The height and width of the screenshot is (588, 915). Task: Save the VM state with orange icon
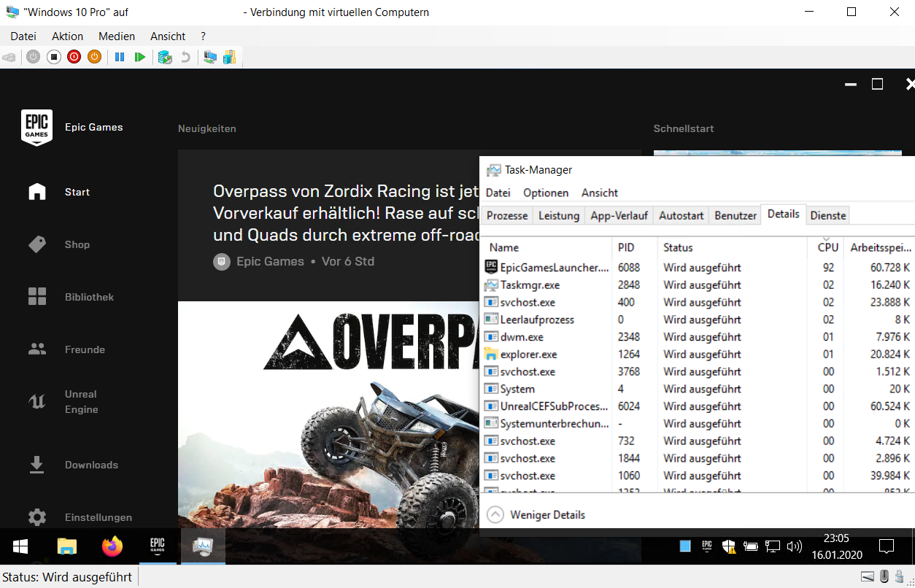point(94,57)
